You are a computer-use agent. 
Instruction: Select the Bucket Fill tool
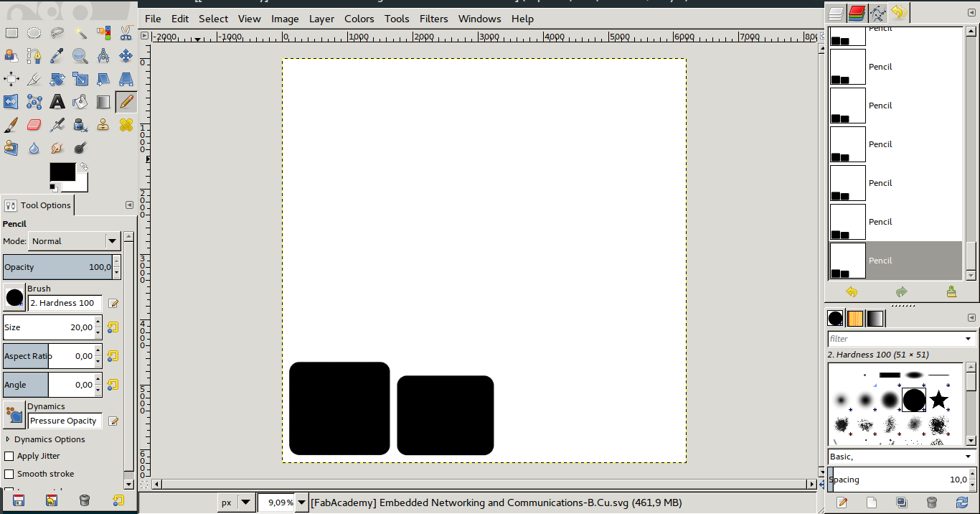click(80, 102)
